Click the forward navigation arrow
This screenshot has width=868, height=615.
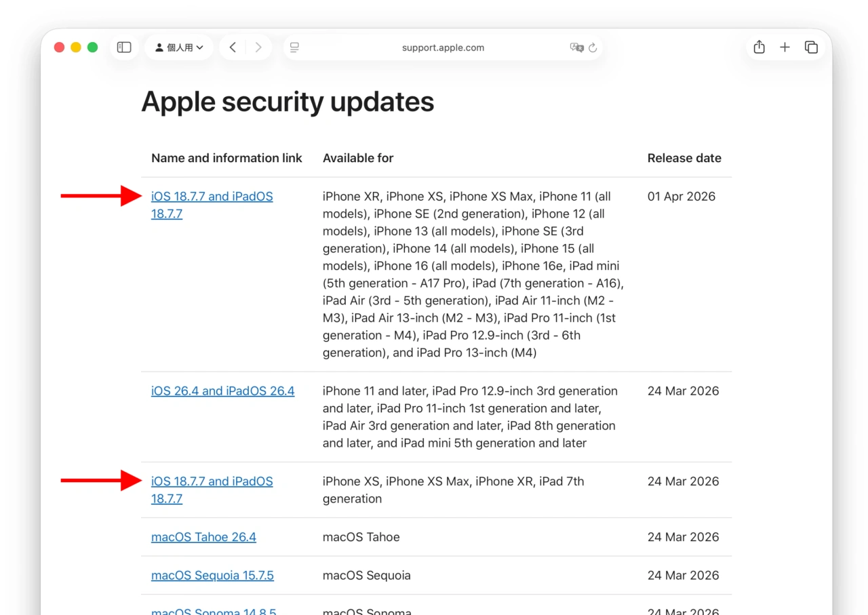click(258, 47)
